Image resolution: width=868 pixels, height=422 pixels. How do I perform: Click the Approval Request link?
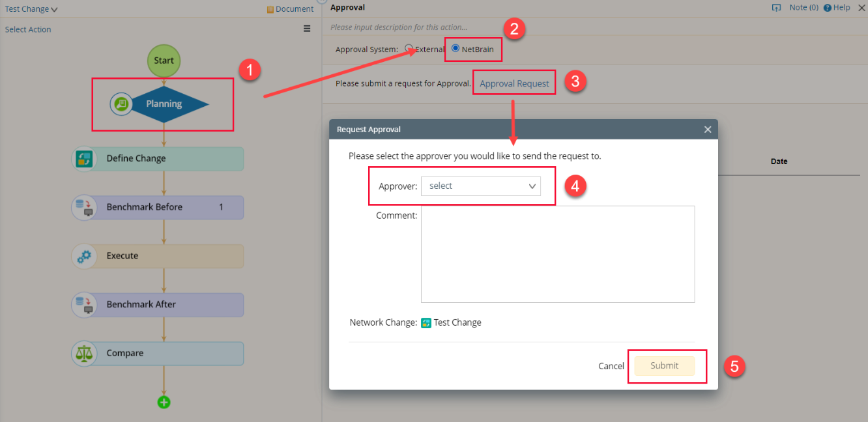pos(514,83)
